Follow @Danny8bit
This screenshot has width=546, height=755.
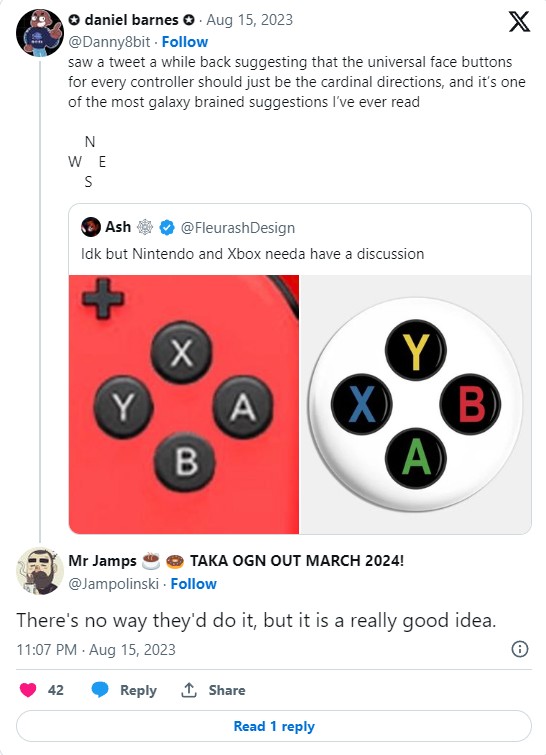185,42
